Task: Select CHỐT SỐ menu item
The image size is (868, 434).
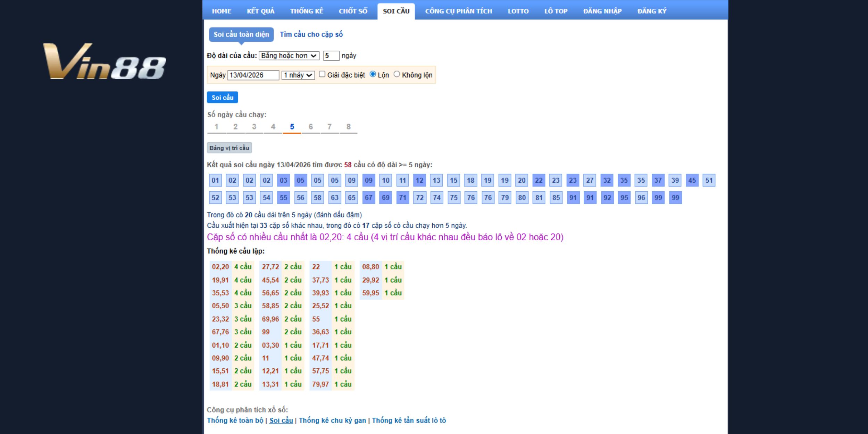Action: [353, 11]
